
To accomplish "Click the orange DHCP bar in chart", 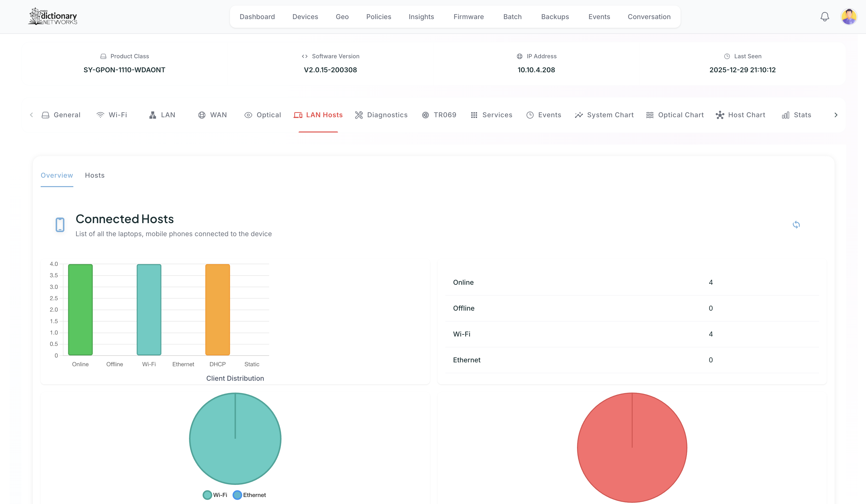I will (218, 310).
